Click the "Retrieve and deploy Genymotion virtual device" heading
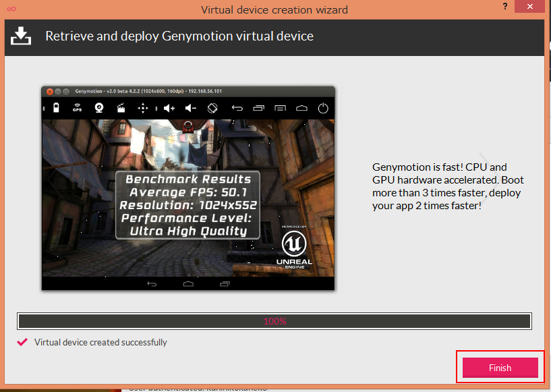This screenshot has height=392, width=551. [x=179, y=36]
